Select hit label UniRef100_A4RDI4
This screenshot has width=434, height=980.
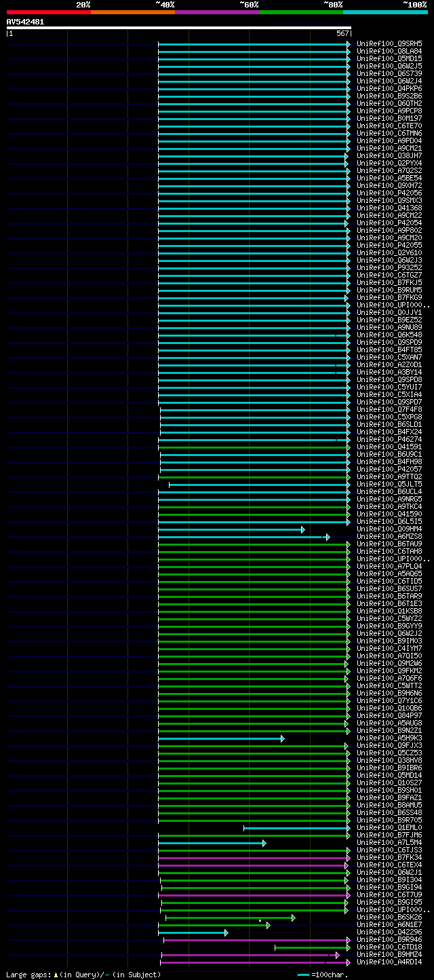389,962
